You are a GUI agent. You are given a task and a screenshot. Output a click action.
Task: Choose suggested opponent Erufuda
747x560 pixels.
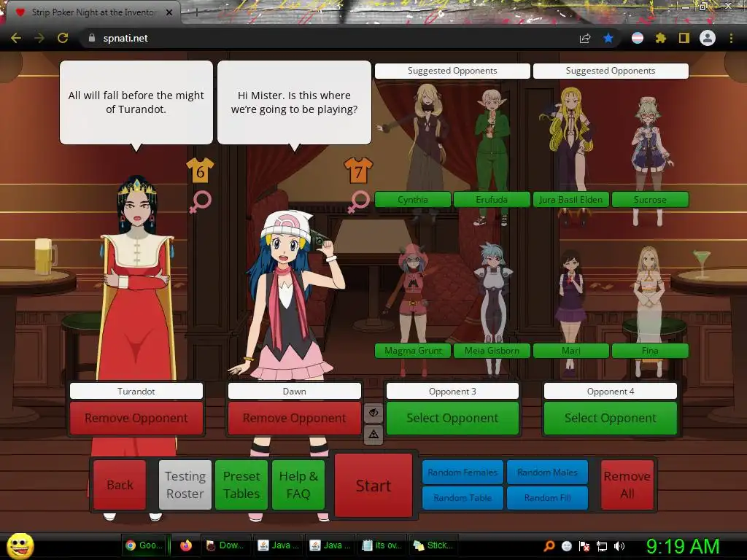click(492, 200)
